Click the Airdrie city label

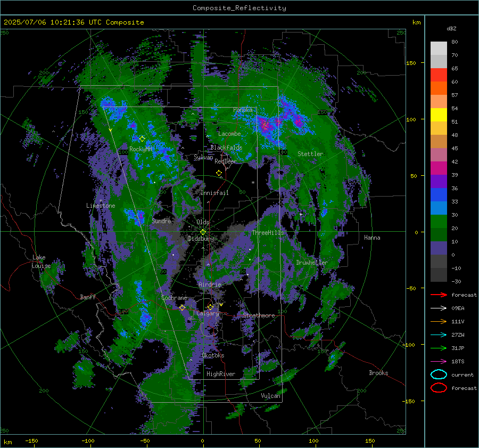[210, 284]
